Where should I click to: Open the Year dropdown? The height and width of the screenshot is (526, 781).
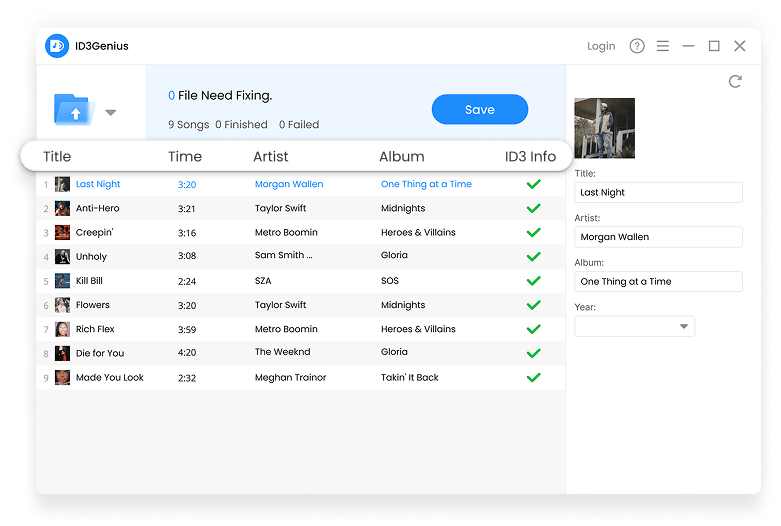click(x=635, y=326)
